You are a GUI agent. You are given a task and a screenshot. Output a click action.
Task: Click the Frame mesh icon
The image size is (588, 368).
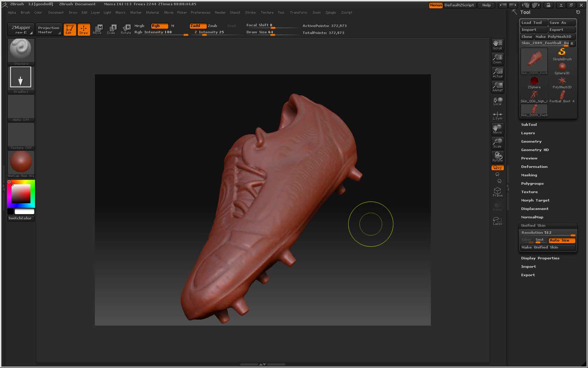coord(497,192)
